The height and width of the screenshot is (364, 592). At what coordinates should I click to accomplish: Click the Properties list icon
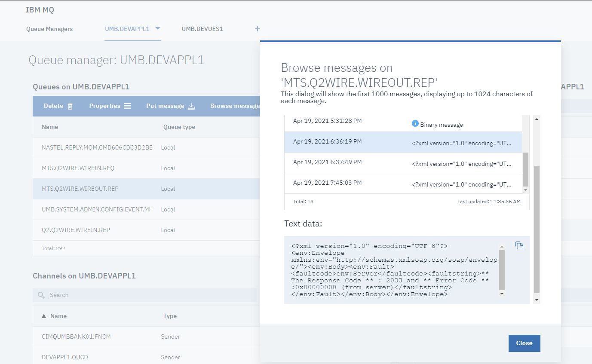tap(127, 106)
